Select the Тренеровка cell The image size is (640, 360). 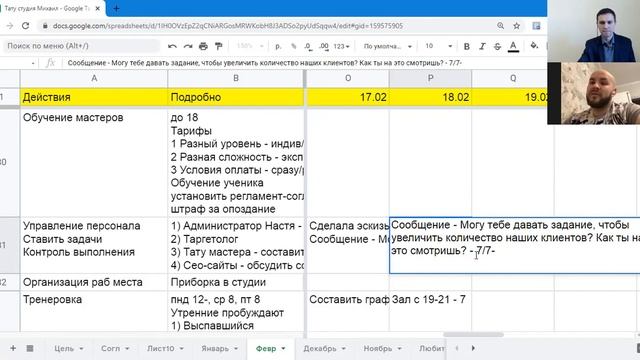tap(94, 311)
